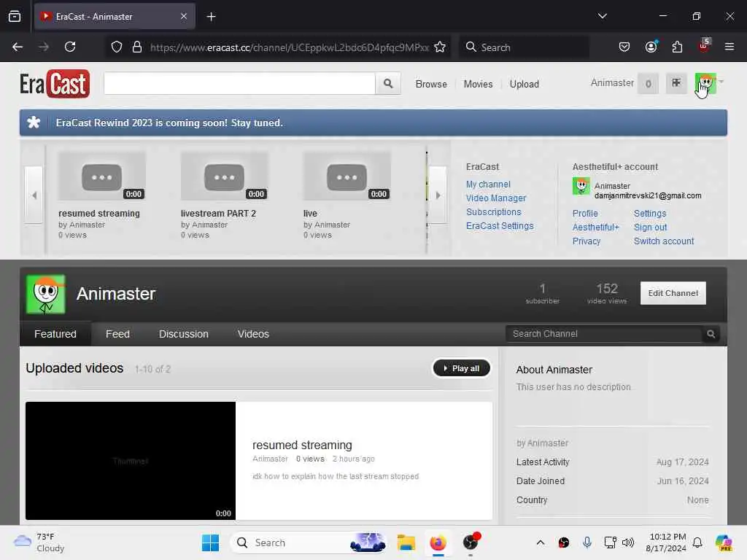Open the 'live' video thumbnail
The width and height of the screenshot is (747, 560).
(x=347, y=176)
